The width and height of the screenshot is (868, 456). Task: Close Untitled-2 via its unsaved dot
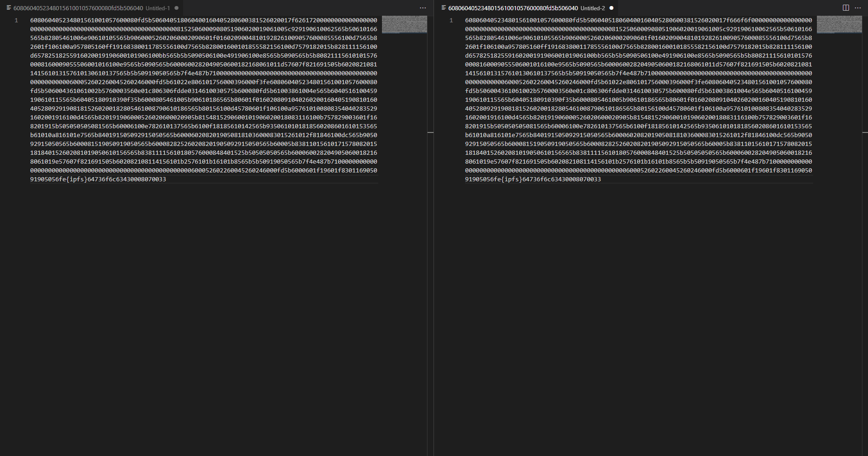(612, 8)
